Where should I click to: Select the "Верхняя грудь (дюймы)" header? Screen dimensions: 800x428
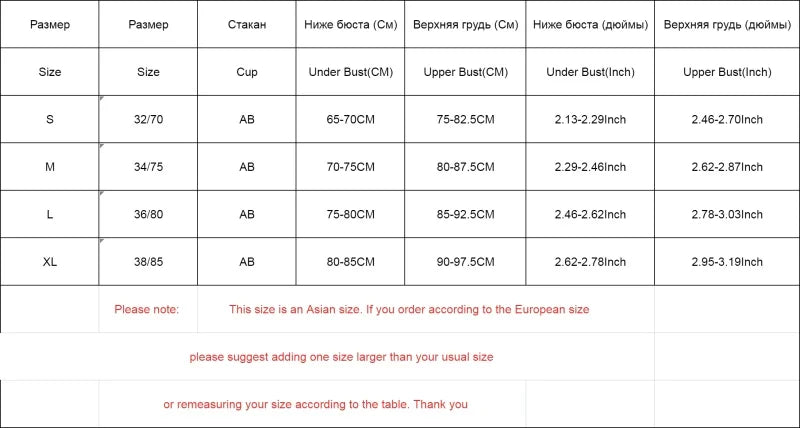(x=727, y=24)
